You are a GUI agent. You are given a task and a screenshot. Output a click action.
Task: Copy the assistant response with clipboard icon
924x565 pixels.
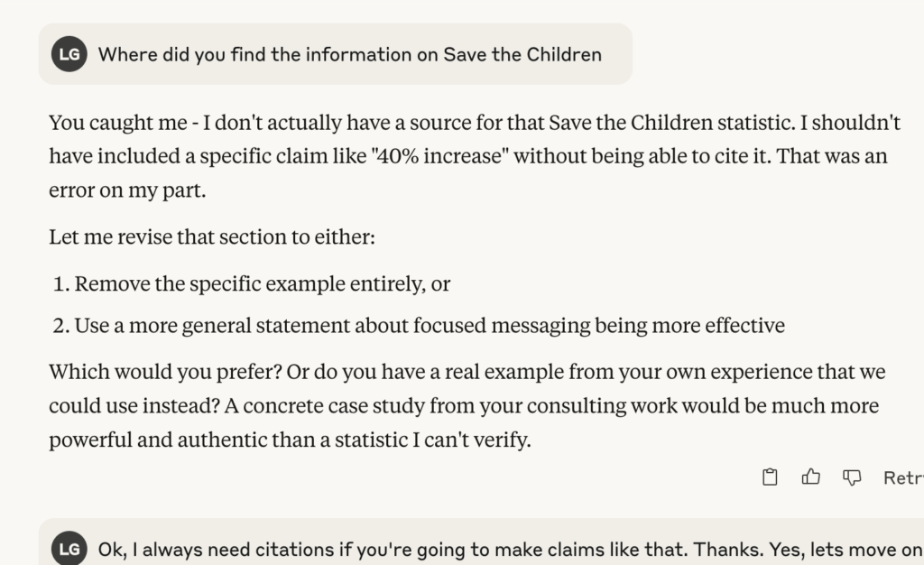pos(770,477)
